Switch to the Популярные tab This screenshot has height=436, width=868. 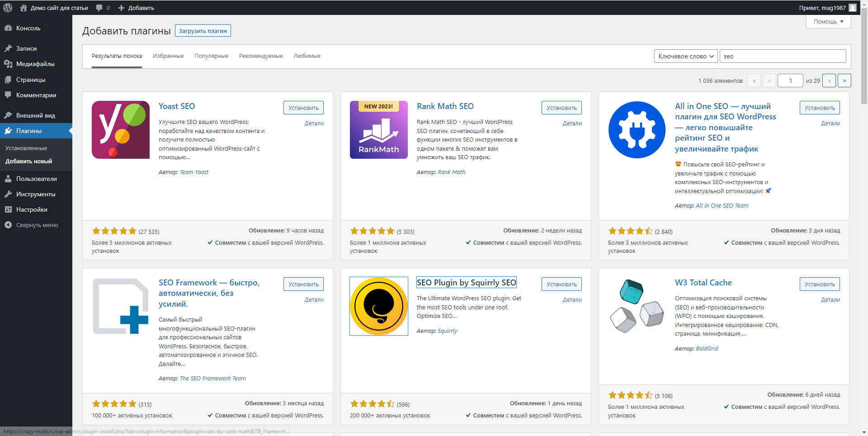(211, 56)
